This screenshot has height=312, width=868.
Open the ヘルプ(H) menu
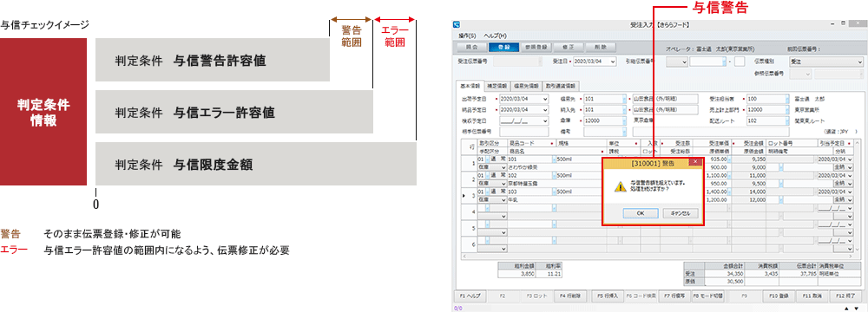pos(496,35)
